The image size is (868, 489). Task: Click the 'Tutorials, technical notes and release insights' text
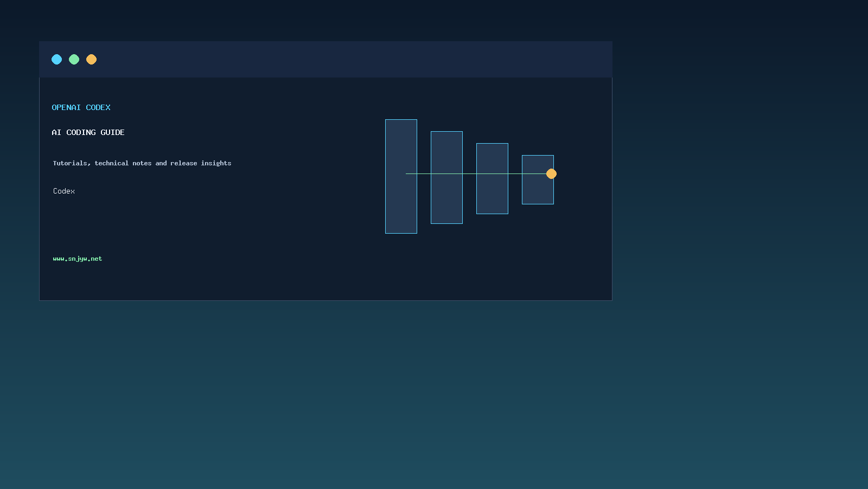click(142, 163)
